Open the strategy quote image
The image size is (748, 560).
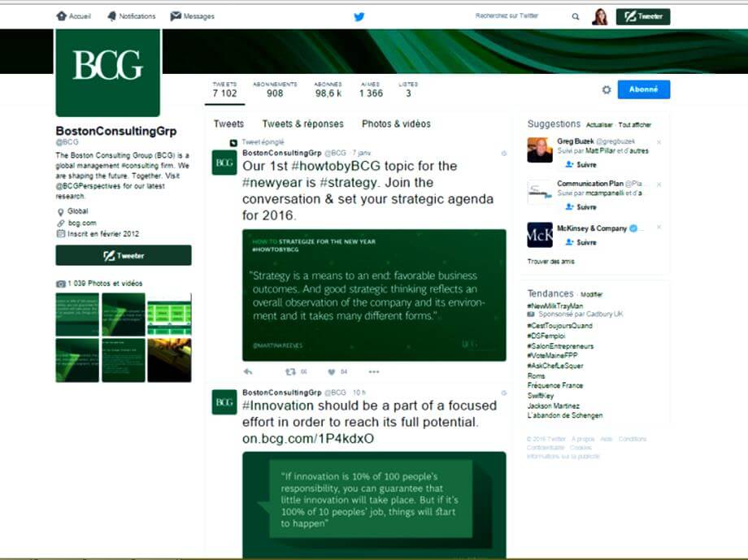pos(374,295)
